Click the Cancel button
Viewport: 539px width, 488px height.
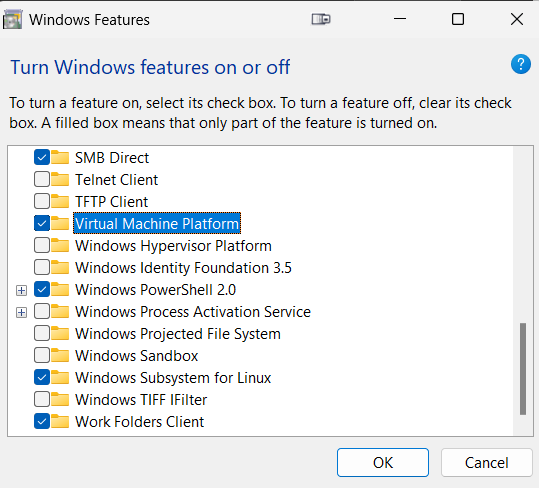[486, 463]
